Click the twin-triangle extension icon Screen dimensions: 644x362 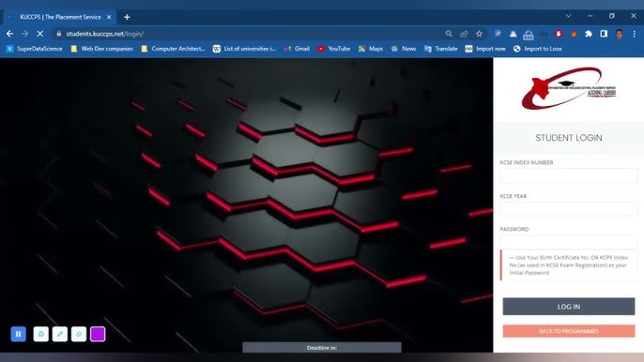click(513, 34)
